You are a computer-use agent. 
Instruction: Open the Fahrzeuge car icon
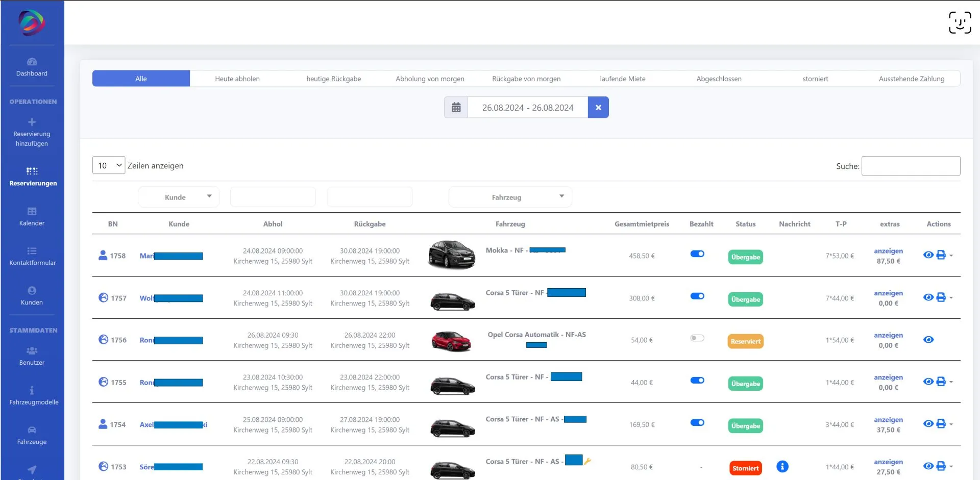point(32,430)
